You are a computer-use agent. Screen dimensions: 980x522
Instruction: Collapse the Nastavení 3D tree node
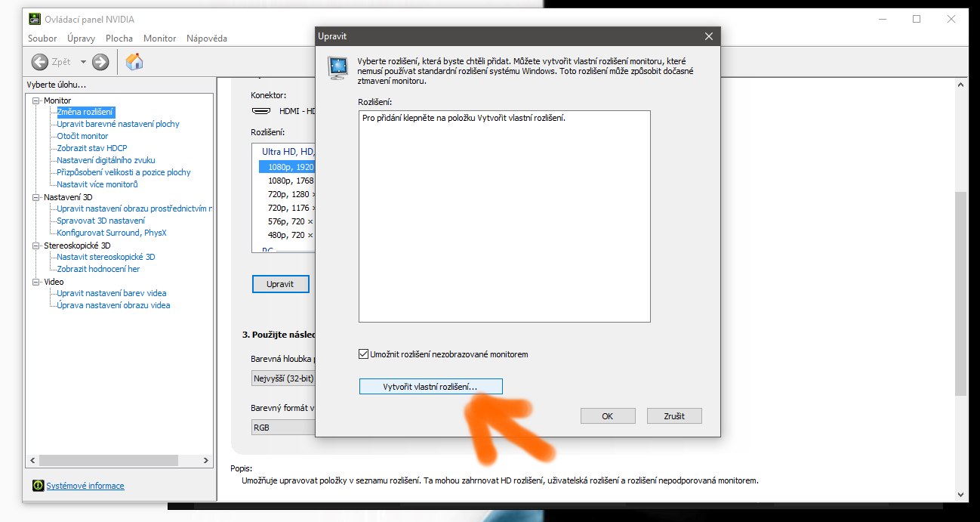click(x=36, y=197)
